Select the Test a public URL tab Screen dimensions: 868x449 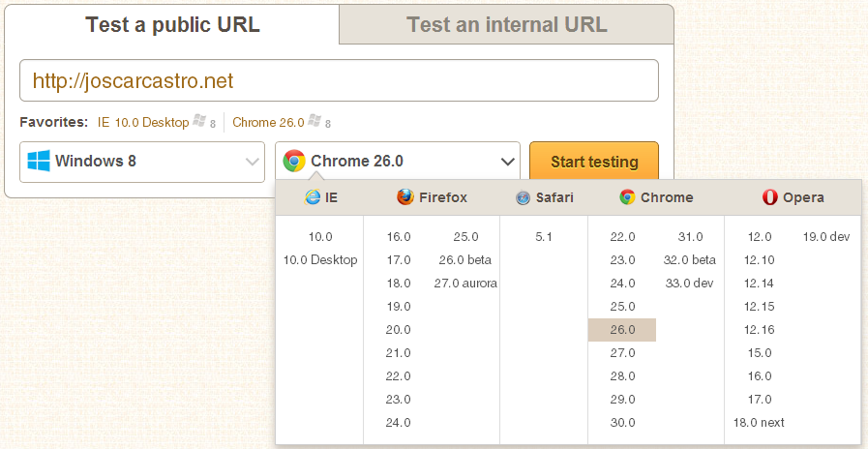click(x=172, y=24)
